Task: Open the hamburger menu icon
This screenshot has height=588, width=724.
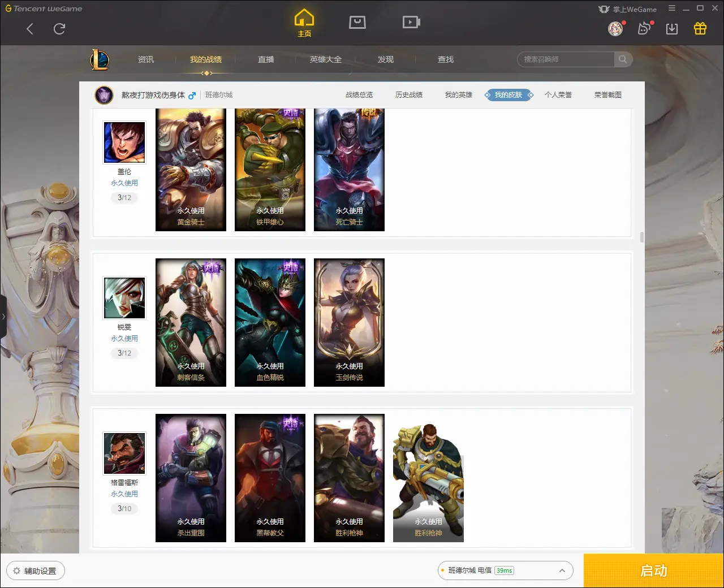Action: tap(672, 8)
